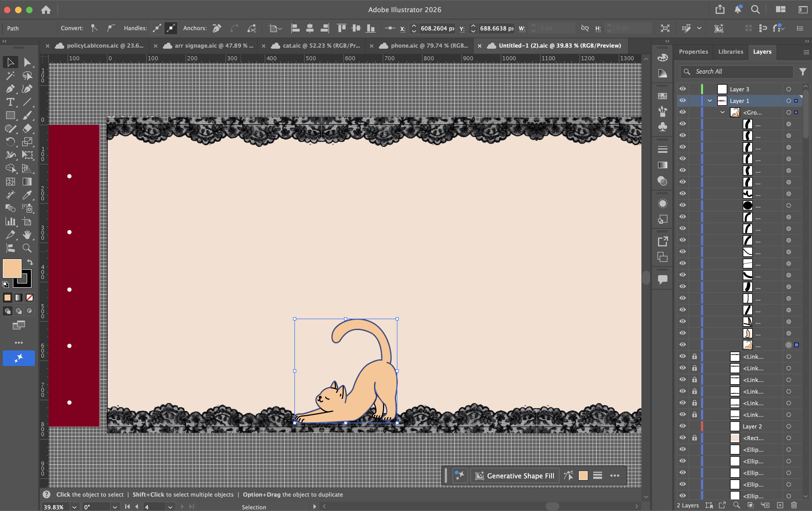
Task: Go to next artboard arrow
Action: coord(183,507)
